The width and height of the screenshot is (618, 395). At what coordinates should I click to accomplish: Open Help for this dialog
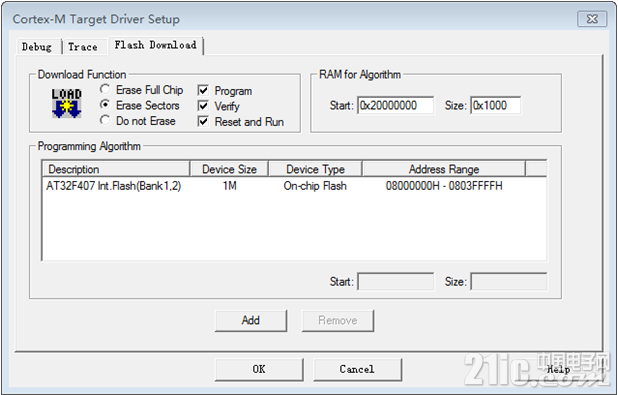[558, 369]
